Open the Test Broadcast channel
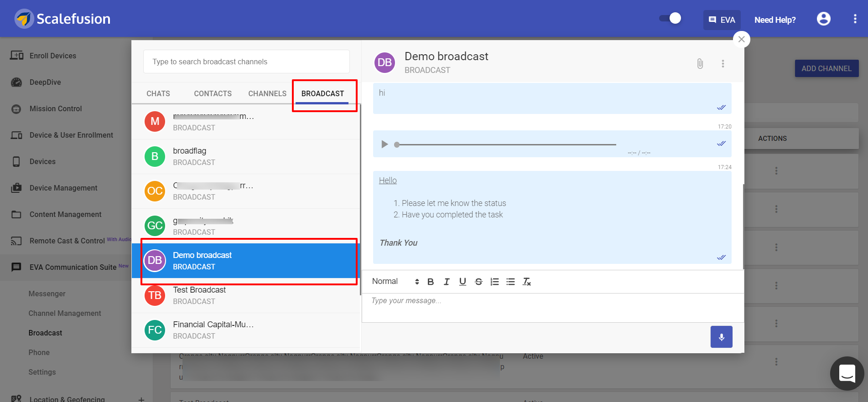The height and width of the screenshot is (402, 868). [246, 295]
